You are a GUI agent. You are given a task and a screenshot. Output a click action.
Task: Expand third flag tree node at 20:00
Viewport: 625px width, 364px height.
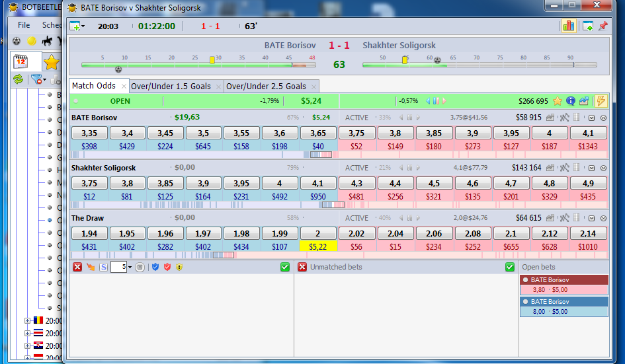click(x=27, y=346)
